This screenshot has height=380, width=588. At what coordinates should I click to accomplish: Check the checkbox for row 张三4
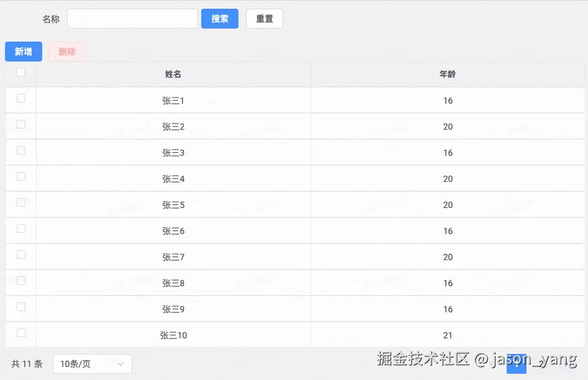point(21,176)
